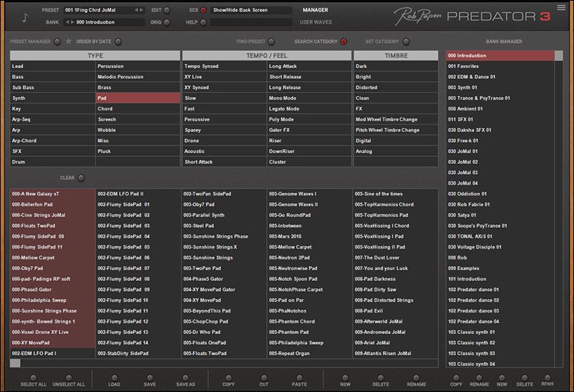The image size is (574, 392).
Task: Select preset 007-The Dust Lover
Action: click(x=395, y=257)
